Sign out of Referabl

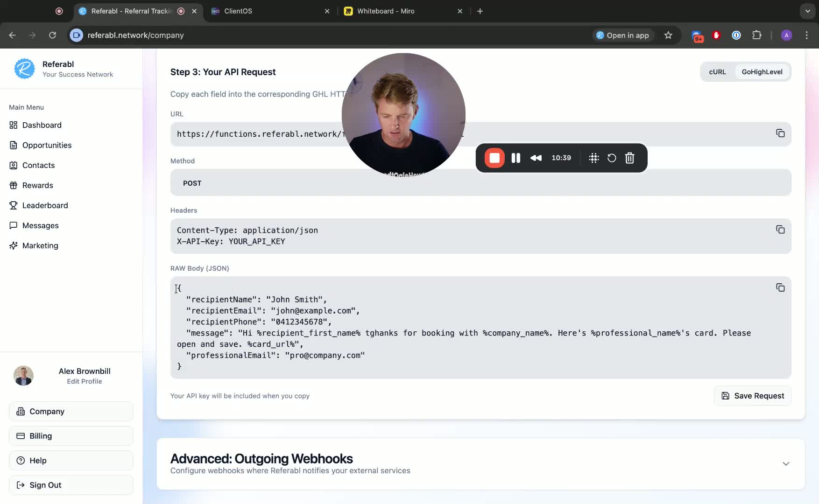[71, 485]
